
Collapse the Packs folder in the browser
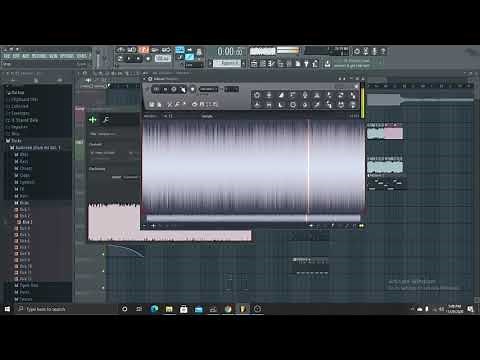[14, 141]
